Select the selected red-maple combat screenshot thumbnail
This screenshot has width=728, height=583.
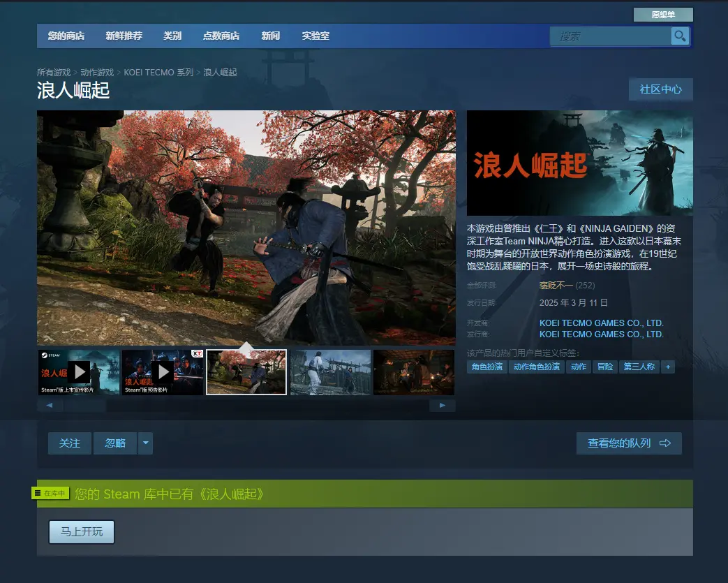[x=246, y=372]
